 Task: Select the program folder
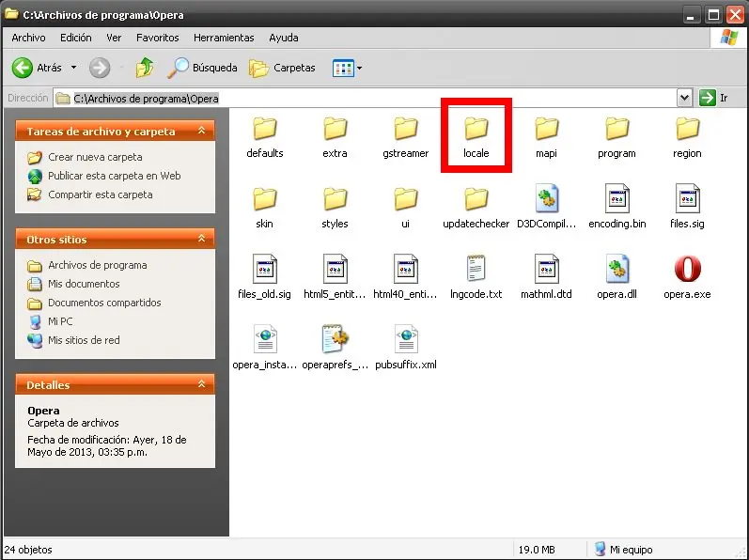coord(616,137)
